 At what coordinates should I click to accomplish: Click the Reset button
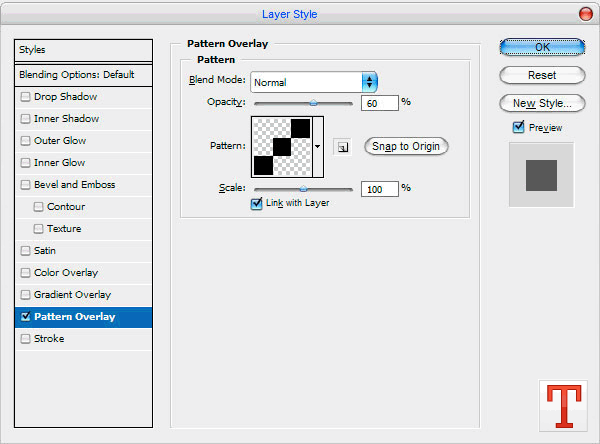click(x=542, y=75)
